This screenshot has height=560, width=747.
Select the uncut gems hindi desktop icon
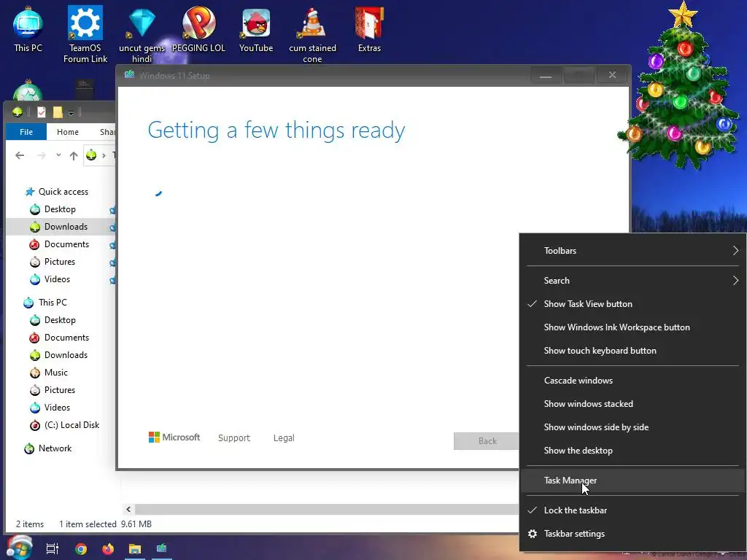[142, 34]
